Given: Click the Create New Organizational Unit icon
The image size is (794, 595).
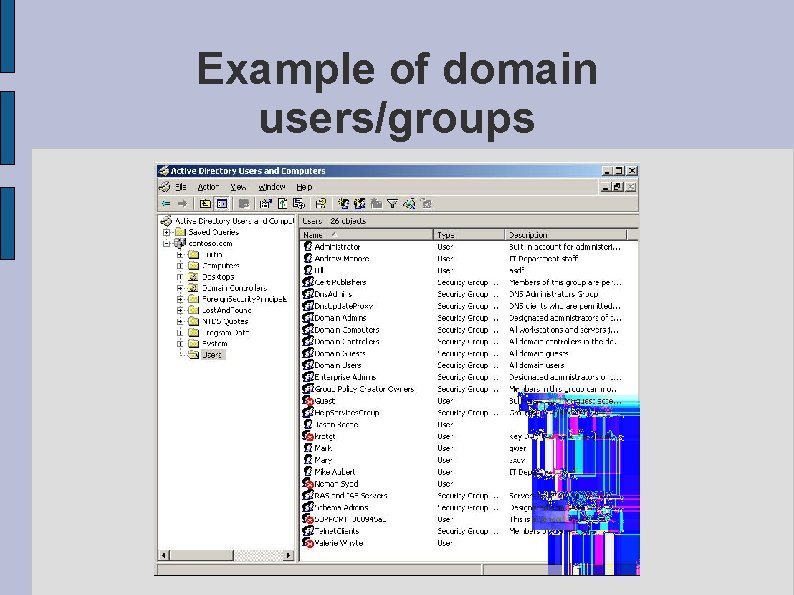Looking at the screenshot, I should click(x=376, y=204).
